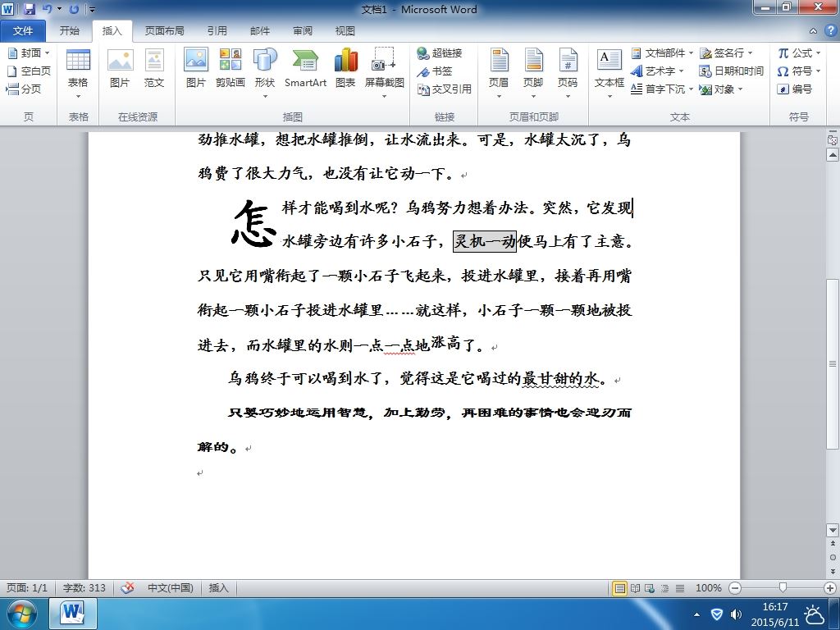Screen dimensions: 840x630
Task: Click the zoom out minus button
Action: pyautogui.click(x=735, y=588)
